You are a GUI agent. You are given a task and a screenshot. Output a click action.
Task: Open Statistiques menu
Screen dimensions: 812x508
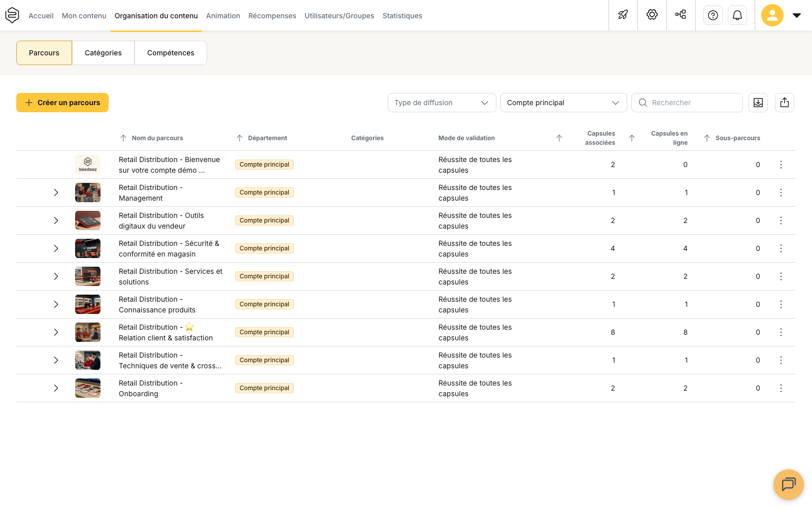402,16
